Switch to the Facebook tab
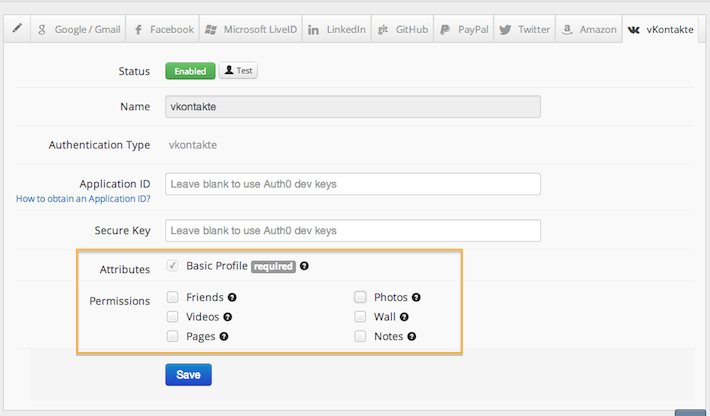The image size is (710, 416). 163,29
